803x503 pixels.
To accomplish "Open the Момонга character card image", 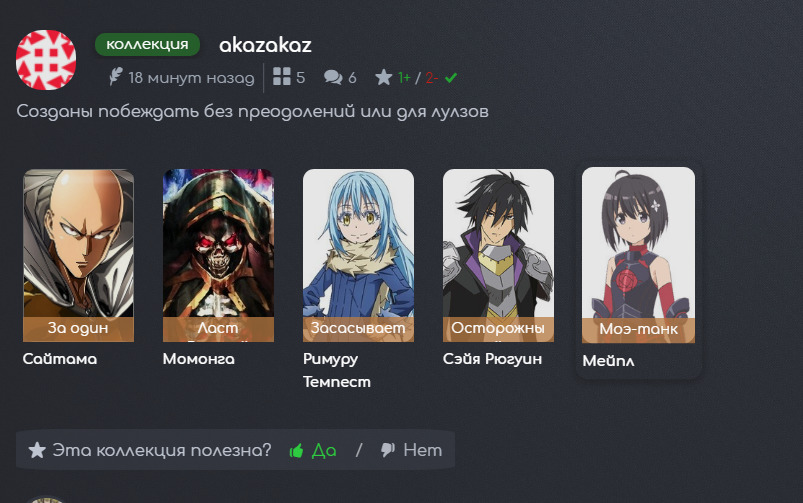I will [218, 255].
